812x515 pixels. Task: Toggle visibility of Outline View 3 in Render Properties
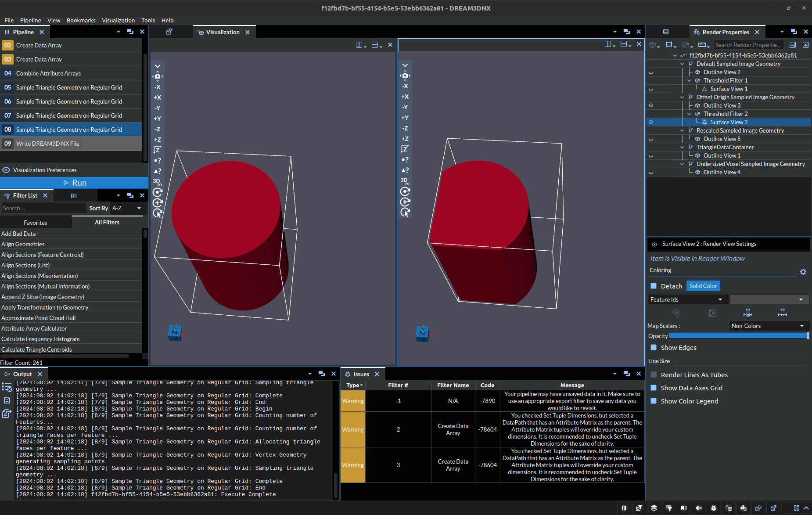pyautogui.click(x=651, y=105)
